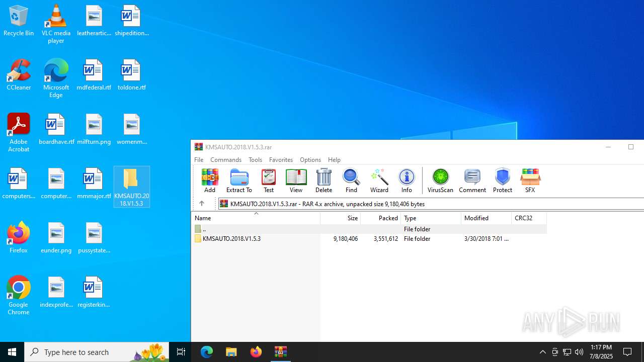This screenshot has width=644, height=362.
Task: Sort by the Modified column header
Action: point(487,218)
